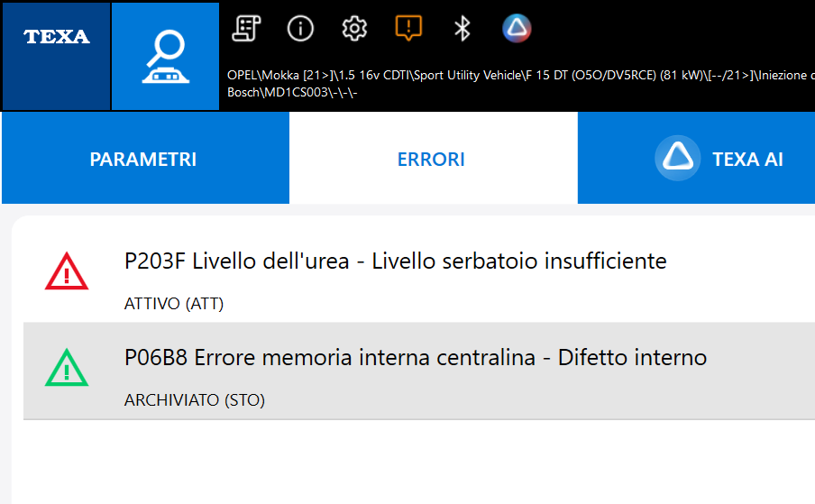Switch to the PARAMETRI tab

tap(143, 160)
